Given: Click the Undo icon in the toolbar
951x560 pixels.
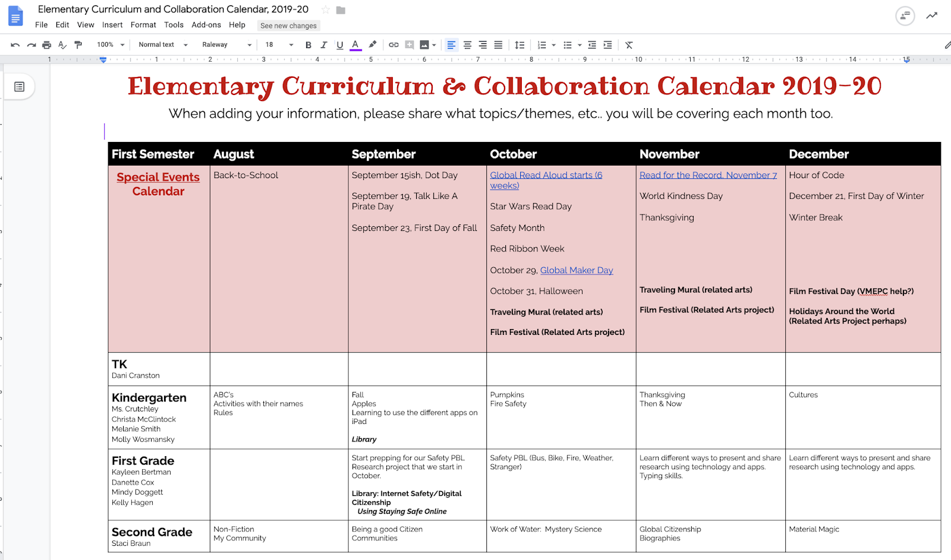Looking at the screenshot, I should 15,45.
